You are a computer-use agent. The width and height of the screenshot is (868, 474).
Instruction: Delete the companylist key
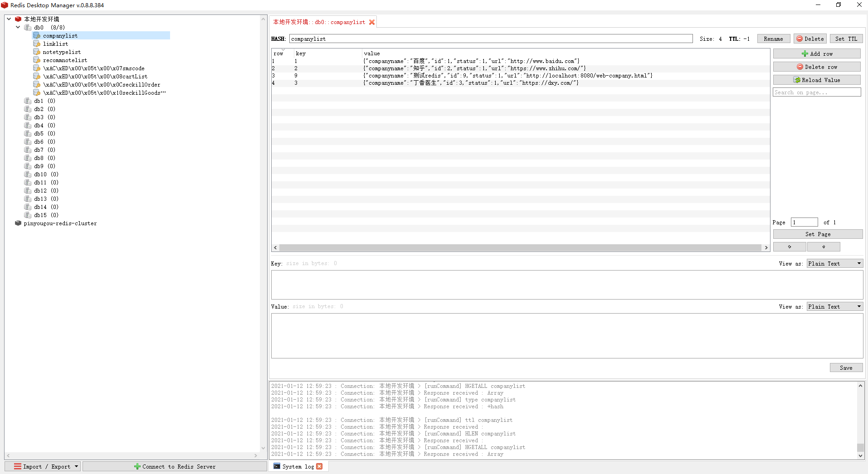pos(810,39)
